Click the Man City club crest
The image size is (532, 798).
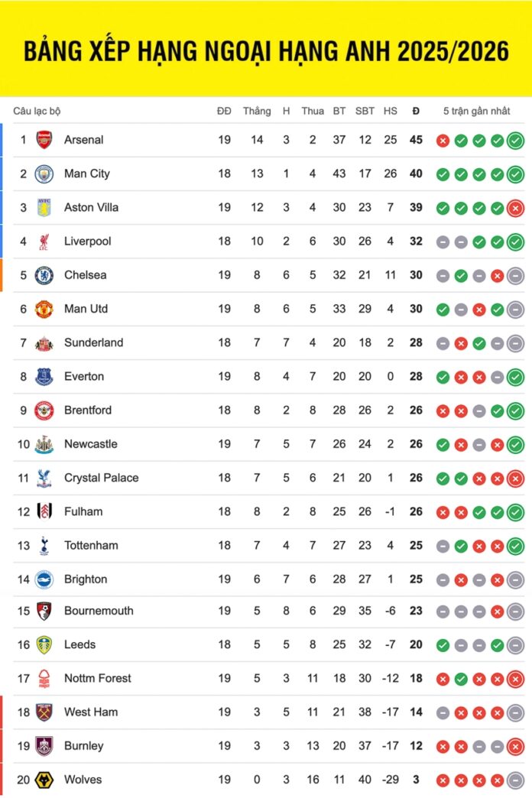point(44,174)
